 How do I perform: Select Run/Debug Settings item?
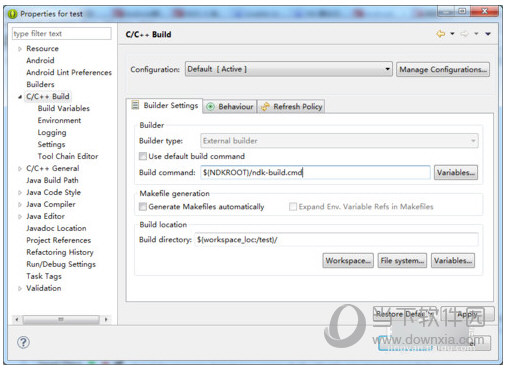pyautogui.click(x=61, y=264)
